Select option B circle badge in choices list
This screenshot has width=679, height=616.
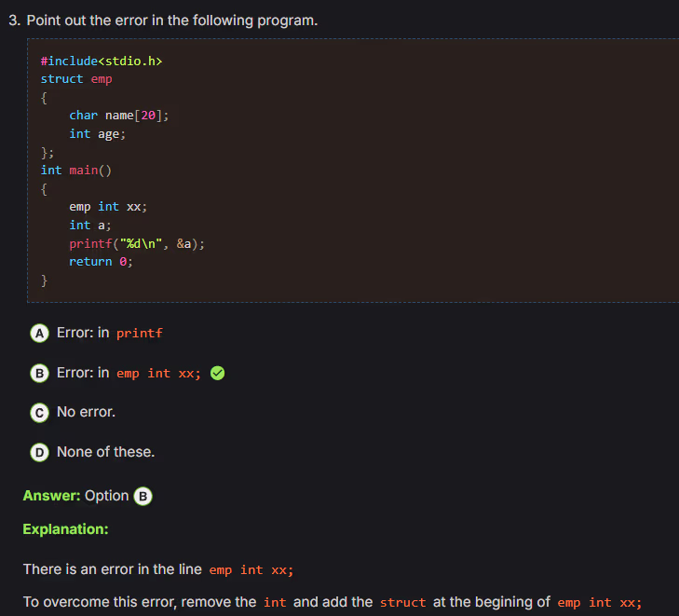[39, 374]
